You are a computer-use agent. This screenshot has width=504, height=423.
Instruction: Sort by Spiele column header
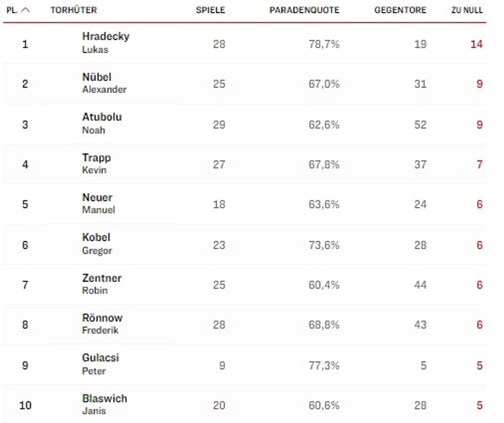click(x=210, y=10)
